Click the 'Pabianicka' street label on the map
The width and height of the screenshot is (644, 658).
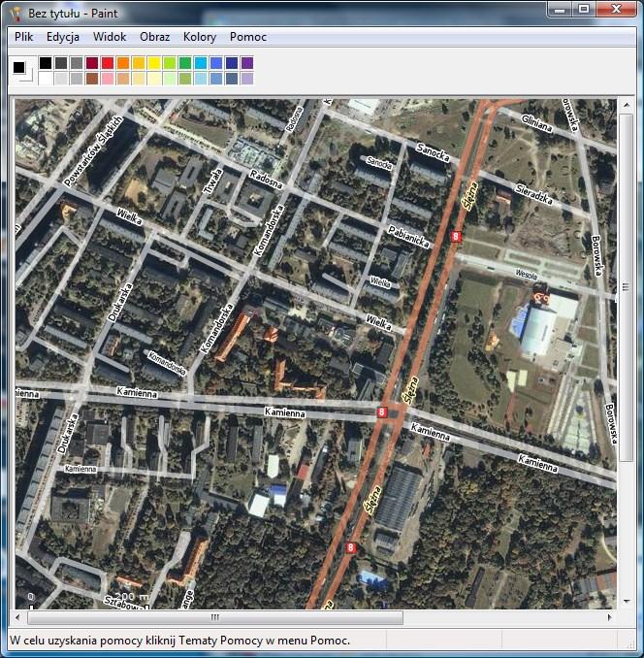pyautogui.click(x=408, y=237)
